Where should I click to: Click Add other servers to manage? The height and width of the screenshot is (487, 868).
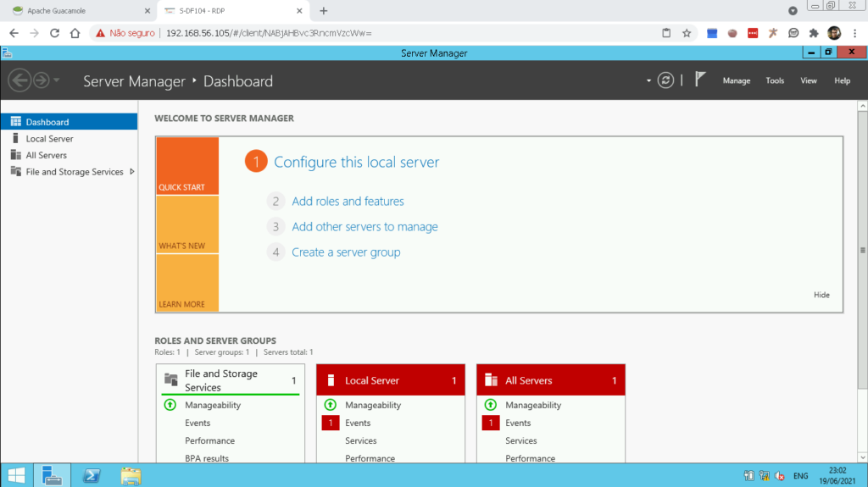click(364, 226)
